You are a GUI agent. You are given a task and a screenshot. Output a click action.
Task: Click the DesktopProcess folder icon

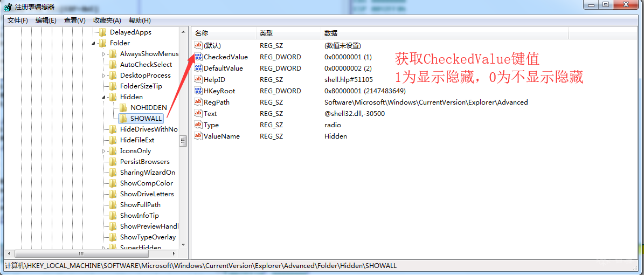click(113, 75)
